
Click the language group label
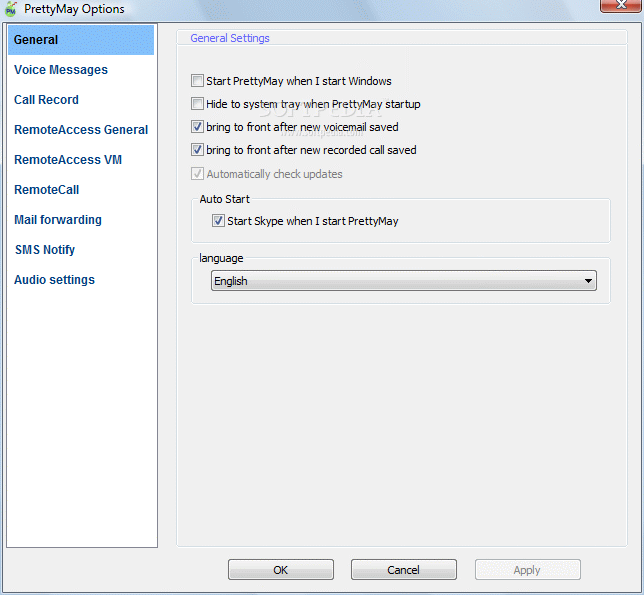pos(221,258)
